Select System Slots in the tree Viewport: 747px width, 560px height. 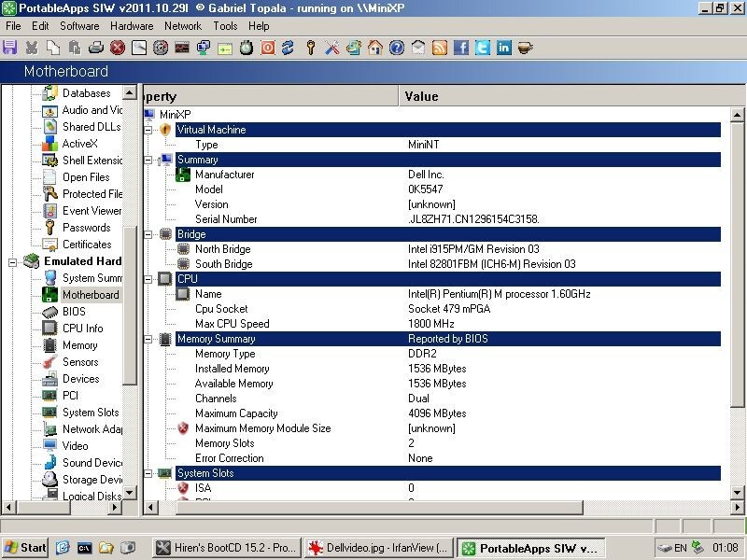point(91,413)
